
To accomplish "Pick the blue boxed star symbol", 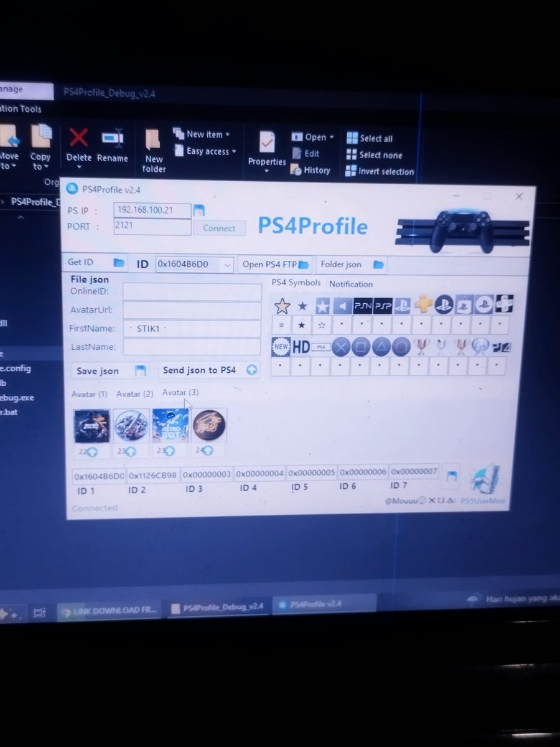I will pos(322,306).
